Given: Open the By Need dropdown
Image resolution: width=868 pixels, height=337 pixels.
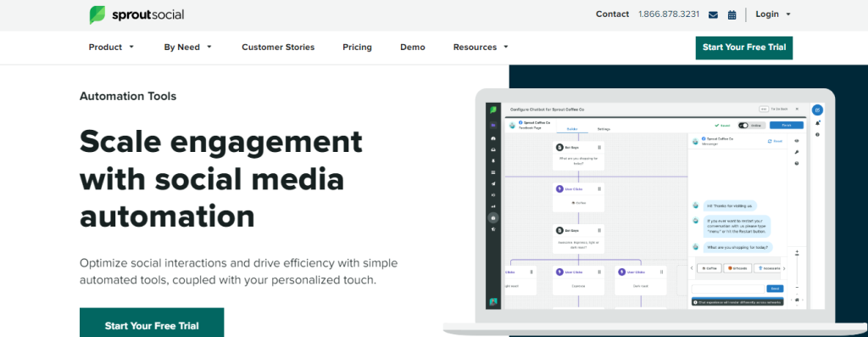Looking at the screenshot, I should pos(188,48).
